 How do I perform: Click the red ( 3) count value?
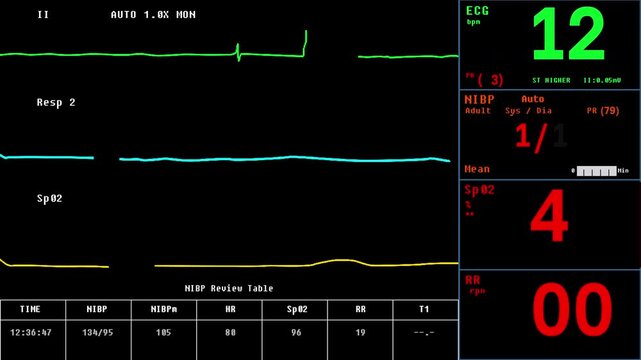[490, 80]
